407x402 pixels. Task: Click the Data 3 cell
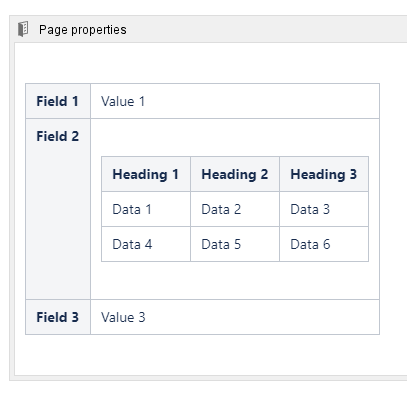pos(324,209)
